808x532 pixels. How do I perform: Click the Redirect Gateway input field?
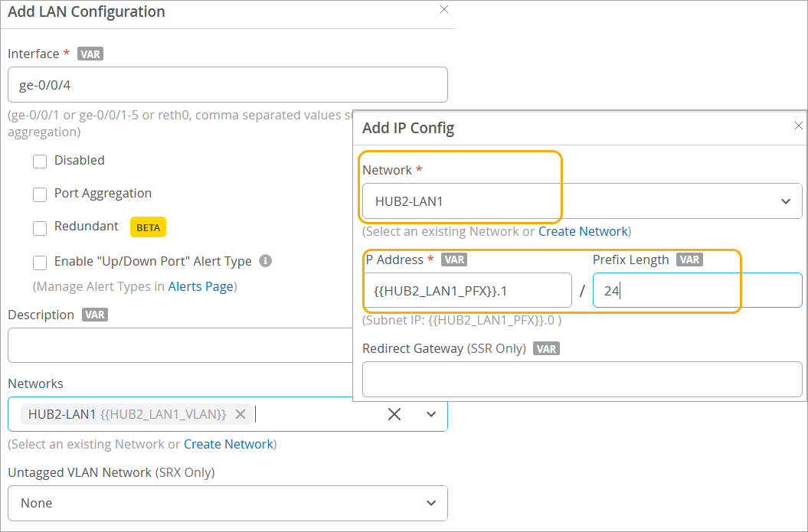click(x=582, y=380)
